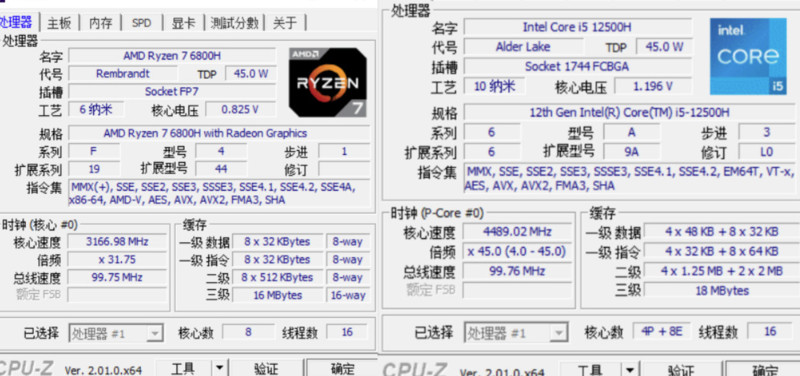800x376 pixels.
Task: Switch to the 关于 tab
Action: click(x=285, y=23)
